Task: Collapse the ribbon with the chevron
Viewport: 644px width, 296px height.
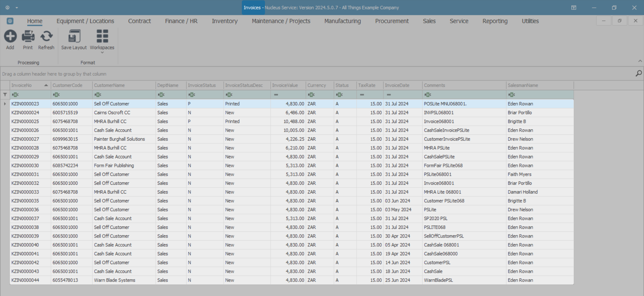Action: pyautogui.click(x=640, y=61)
